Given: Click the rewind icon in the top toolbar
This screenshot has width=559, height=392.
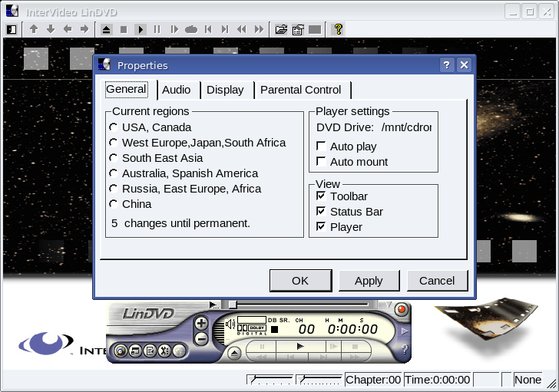Looking at the screenshot, I should (242, 30).
